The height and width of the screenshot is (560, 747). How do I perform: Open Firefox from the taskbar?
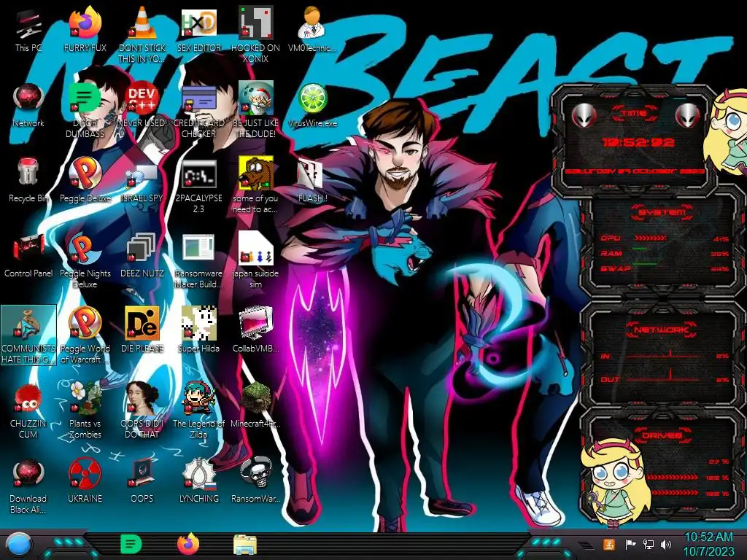188,544
